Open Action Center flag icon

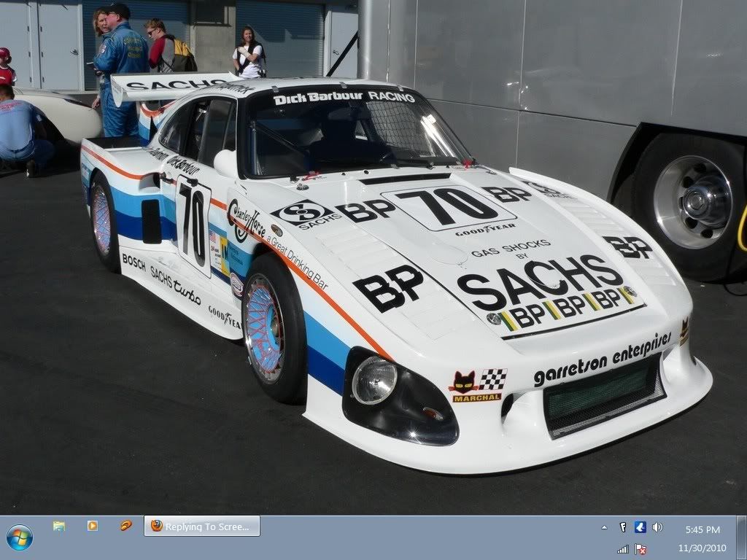pyautogui.click(x=640, y=549)
